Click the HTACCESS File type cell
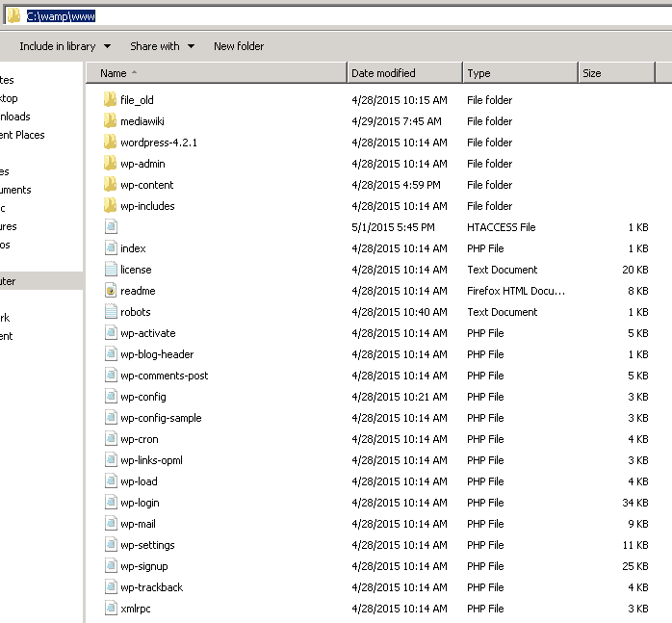Viewport: 672px width, 623px height. (x=502, y=227)
